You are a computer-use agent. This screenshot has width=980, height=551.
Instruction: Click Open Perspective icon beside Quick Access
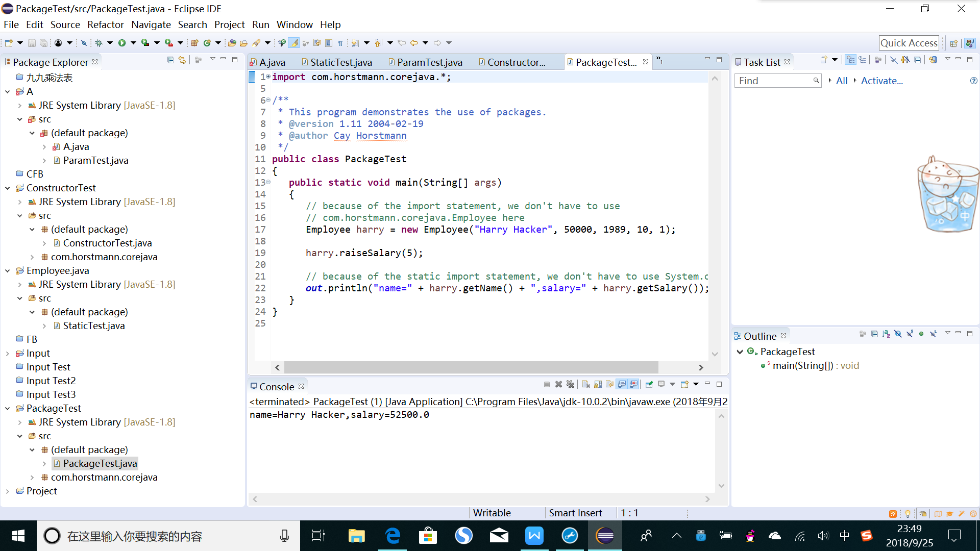point(953,43)
